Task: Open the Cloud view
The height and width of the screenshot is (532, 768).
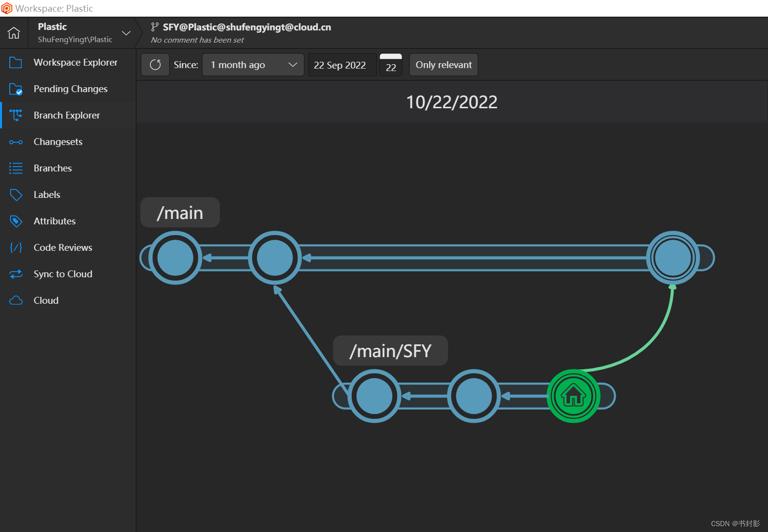Action: pyautogui.click(x=46, y=300)
